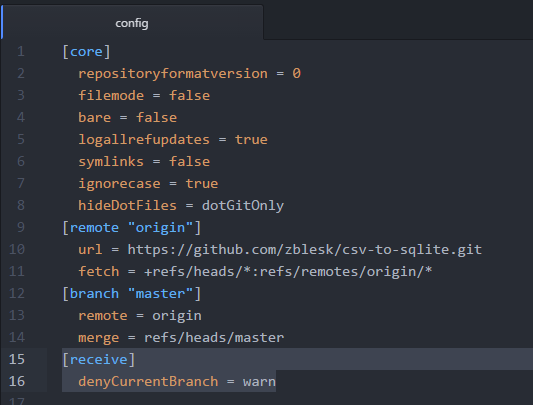Click the warn value on line 16
Image resolution: width=533 pixels, height=405 pixels.
click(x=259, y=382)
